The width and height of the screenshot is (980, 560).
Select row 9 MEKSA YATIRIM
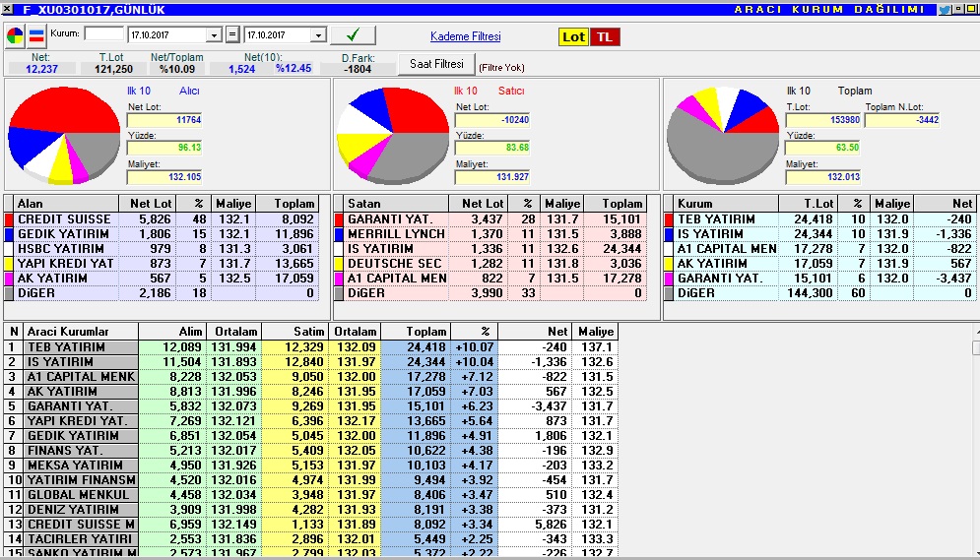point(310,466)
